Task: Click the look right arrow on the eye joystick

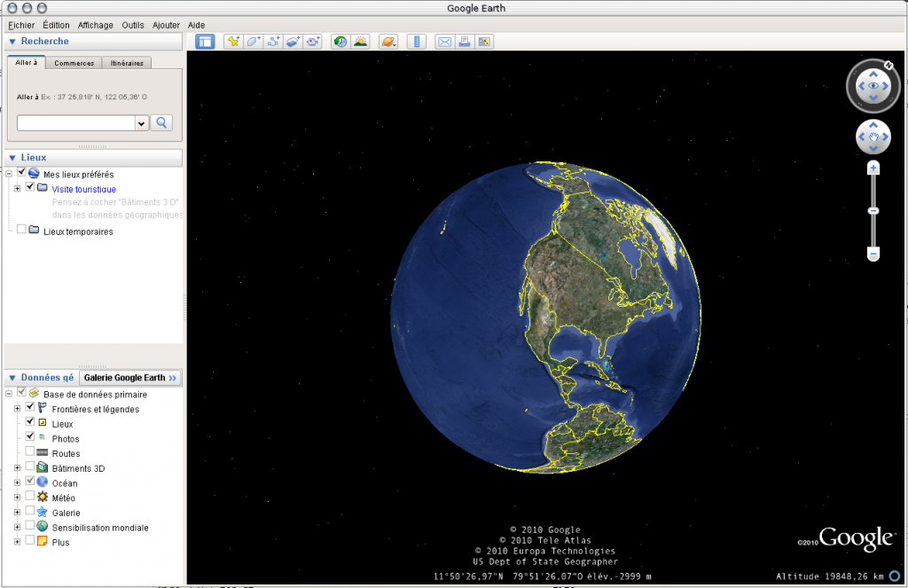Action: pyautogui.click(x=885, y=86)
